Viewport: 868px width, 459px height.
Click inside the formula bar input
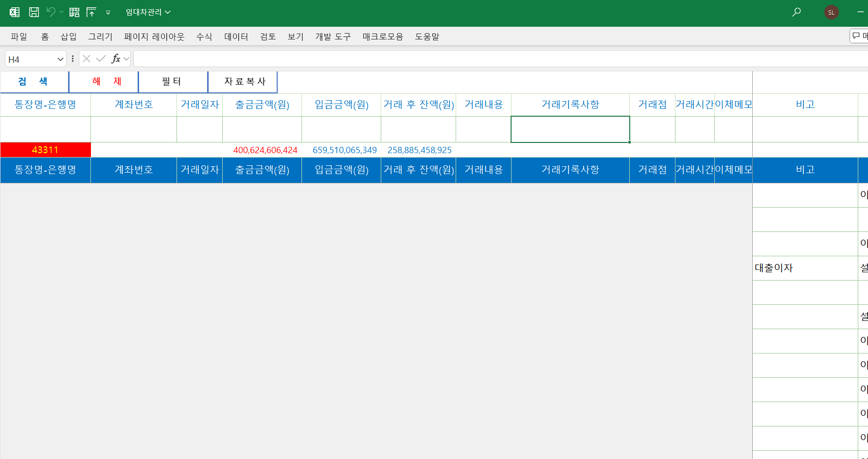501,59
